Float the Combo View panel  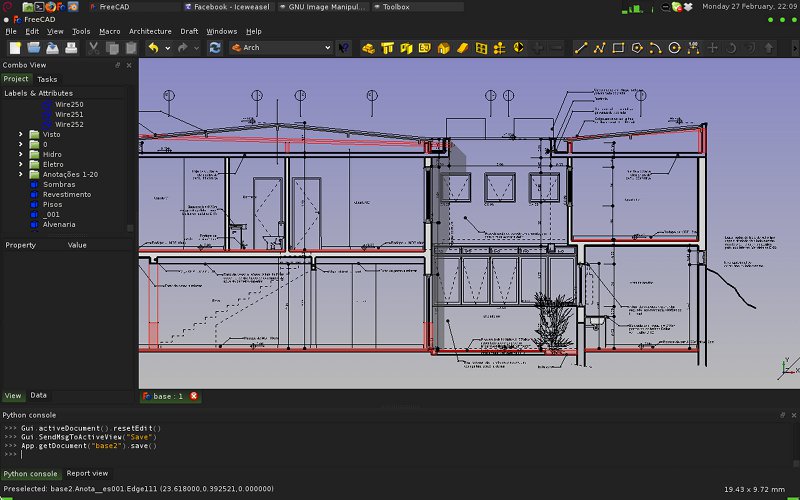pyautogui.click(x=118, y=65)
